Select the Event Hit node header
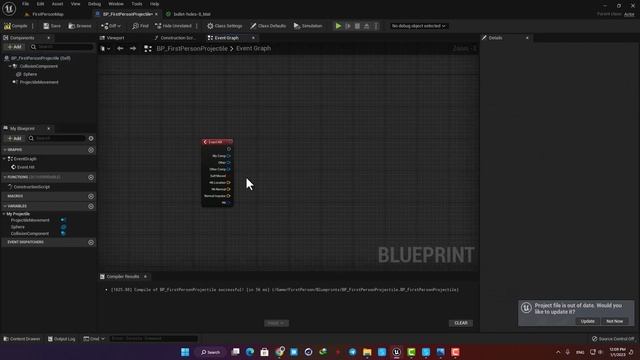This screenshot has width=640, height=360. [218, 142]
